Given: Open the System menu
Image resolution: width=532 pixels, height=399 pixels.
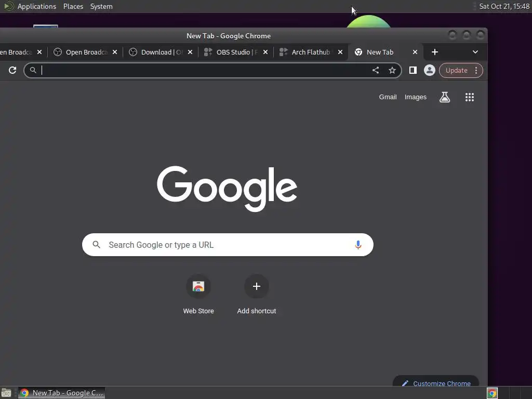Looking at the screenshot, I should (101, 6).
